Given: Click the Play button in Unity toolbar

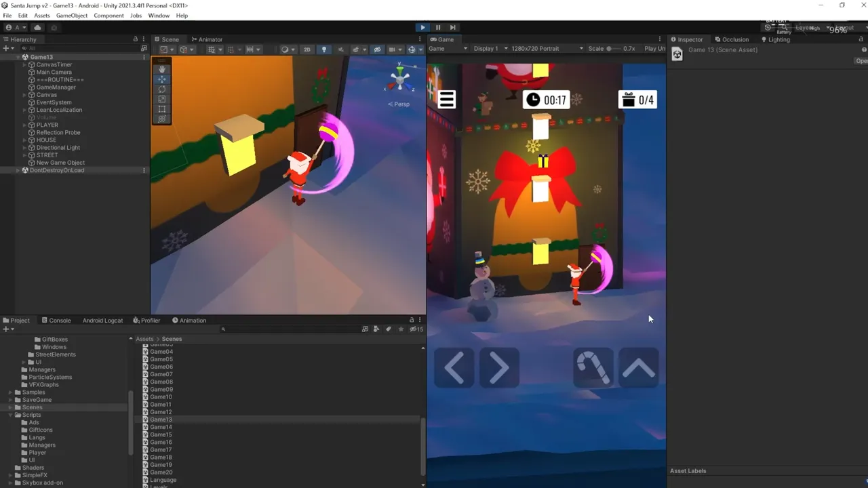Looking at the screenshot, I should pos(422,27).
